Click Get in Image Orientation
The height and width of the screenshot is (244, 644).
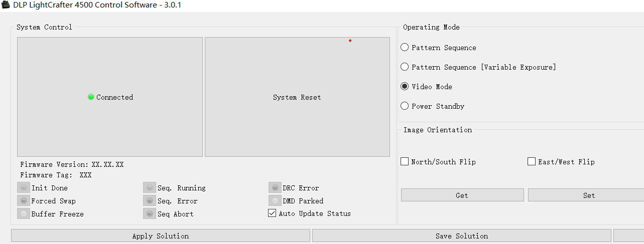462,195
